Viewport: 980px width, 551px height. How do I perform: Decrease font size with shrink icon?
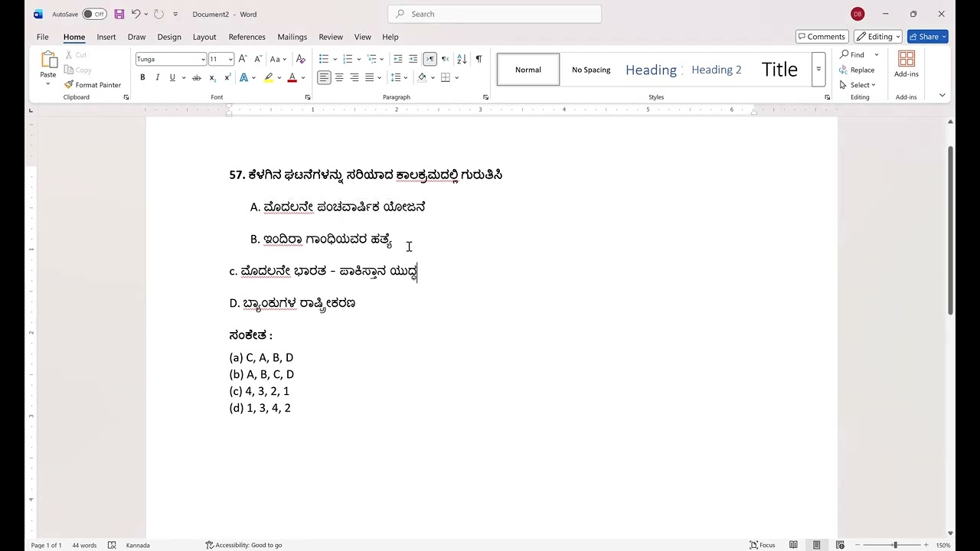[257, 59]
